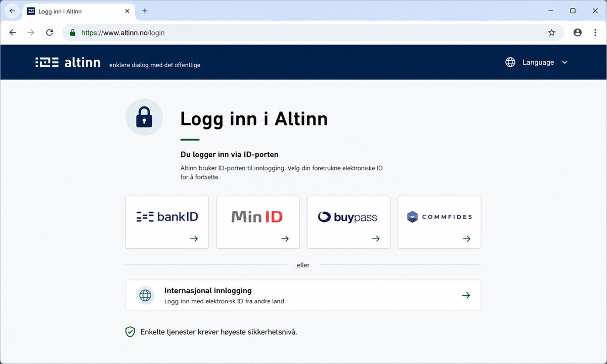The image size is (607, 364).
Task: Choose Commfides login
Action: coord(440,222)
